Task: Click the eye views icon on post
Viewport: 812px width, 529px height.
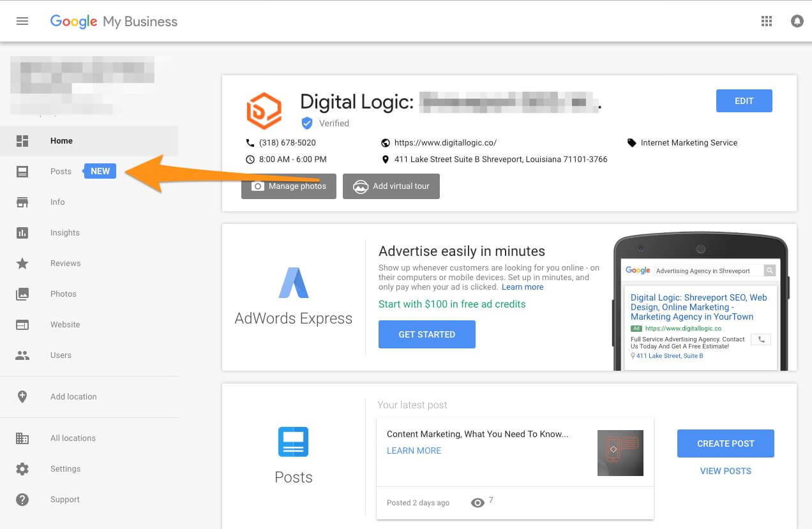Action: pyautogui.click(x=477, y=503)
